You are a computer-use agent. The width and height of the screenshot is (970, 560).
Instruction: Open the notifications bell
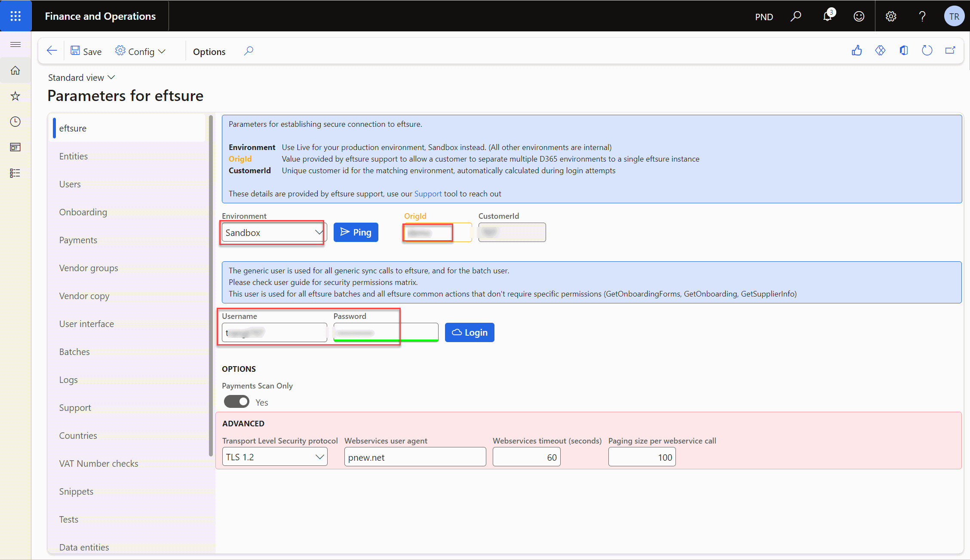click(828, 16)
